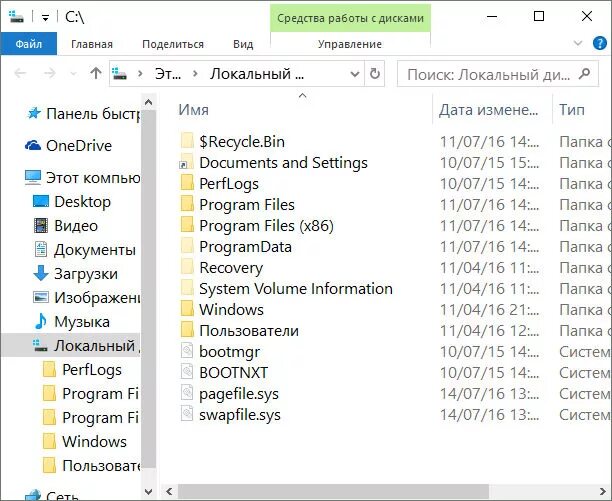
Task: Go up one folder level
Action: pyautogui.click(x=96, y=73)
